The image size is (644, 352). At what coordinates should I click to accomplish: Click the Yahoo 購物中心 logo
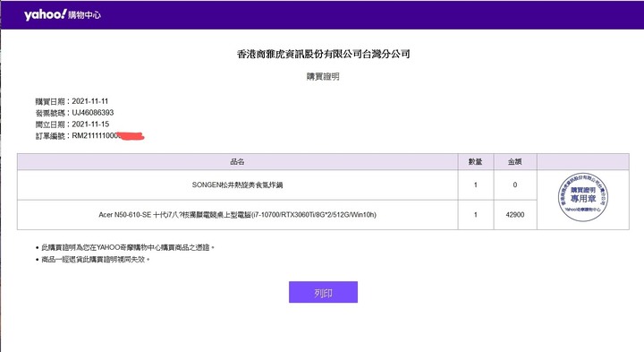pyautogui.click(x=63, y=15)
